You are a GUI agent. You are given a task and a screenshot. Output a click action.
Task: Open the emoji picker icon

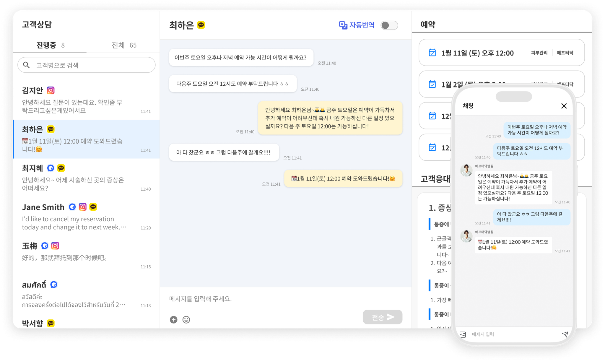(x=186, y=319)
